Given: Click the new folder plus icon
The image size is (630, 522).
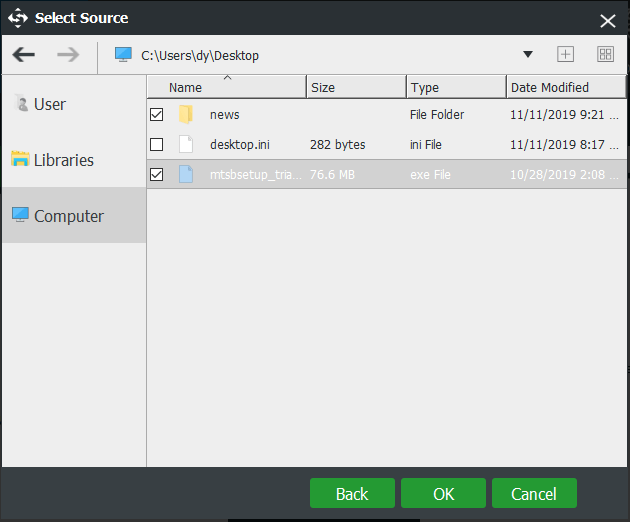Looking at the screenshot, I should pos(565,54).
